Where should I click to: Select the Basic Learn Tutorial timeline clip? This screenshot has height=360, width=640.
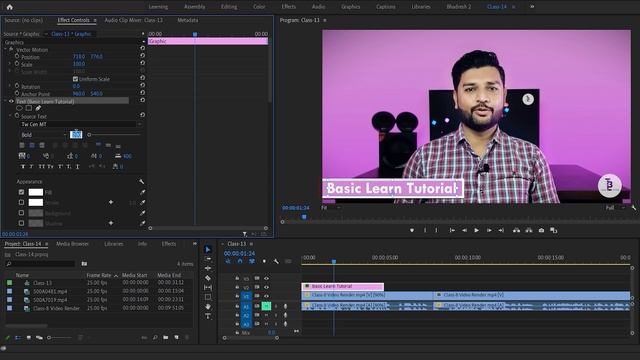(343, 287)
